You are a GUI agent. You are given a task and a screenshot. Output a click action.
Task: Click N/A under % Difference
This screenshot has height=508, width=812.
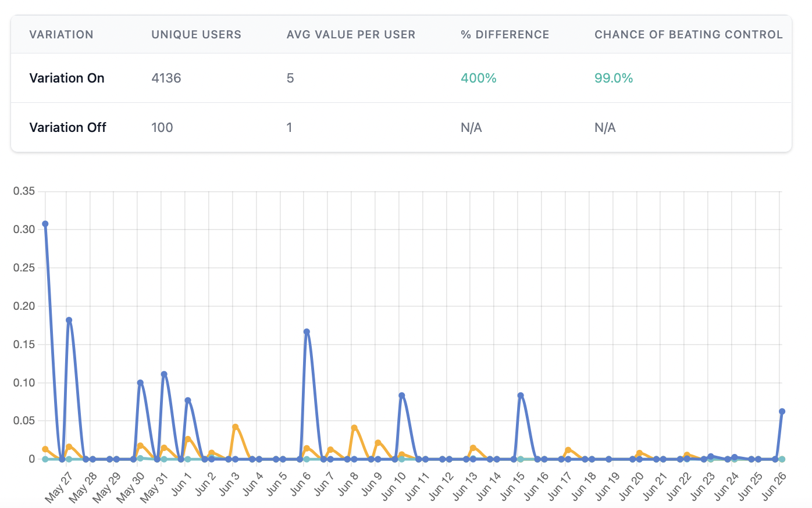click(471, 127)
